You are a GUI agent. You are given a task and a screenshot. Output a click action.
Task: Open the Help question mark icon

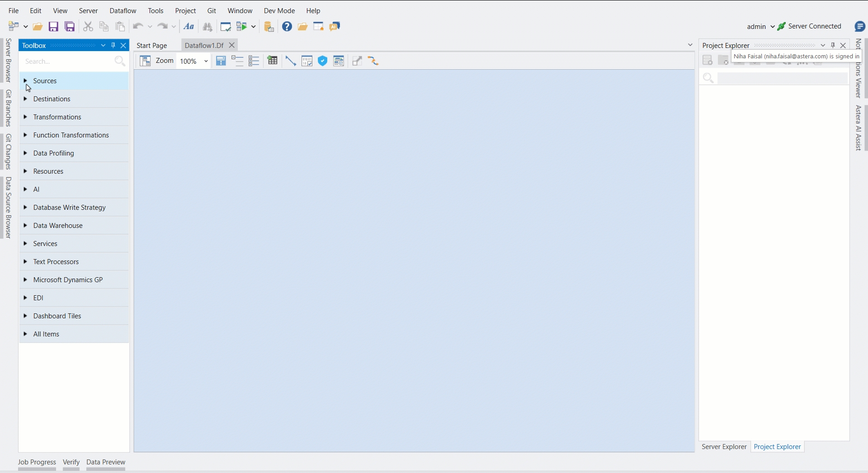287,27
